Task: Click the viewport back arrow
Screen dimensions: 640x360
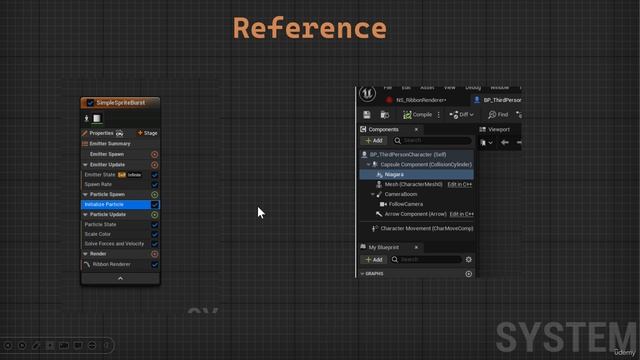Action: click(x=504, y=142)
